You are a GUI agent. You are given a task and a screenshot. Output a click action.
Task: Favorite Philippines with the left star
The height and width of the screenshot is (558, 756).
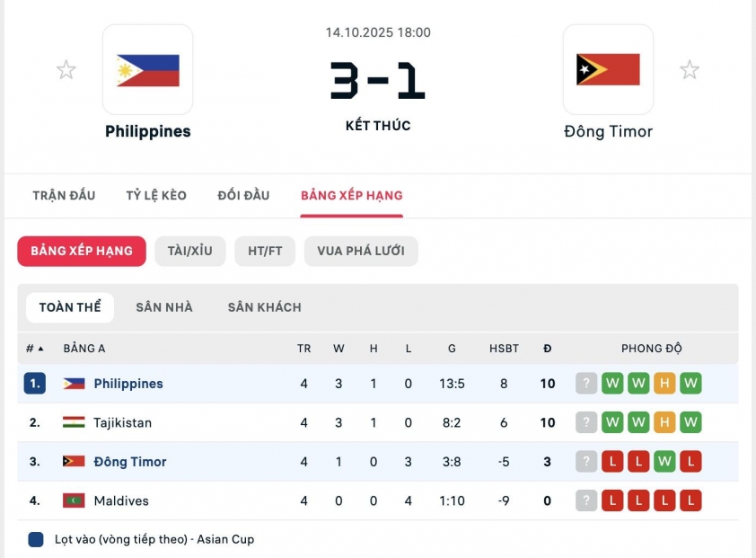pos(66,69)
